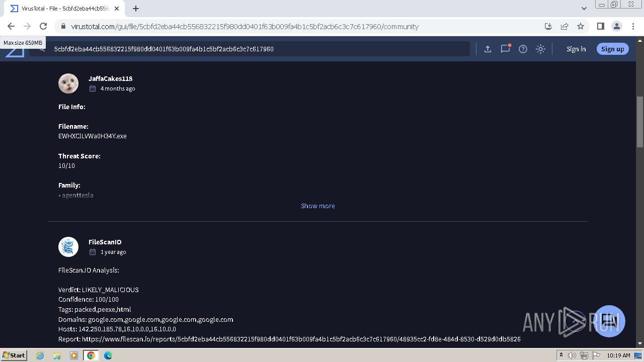The width and height of the screenshot is (644, 362).
Task: Click the Sign up button
Action: click(612, 49)
